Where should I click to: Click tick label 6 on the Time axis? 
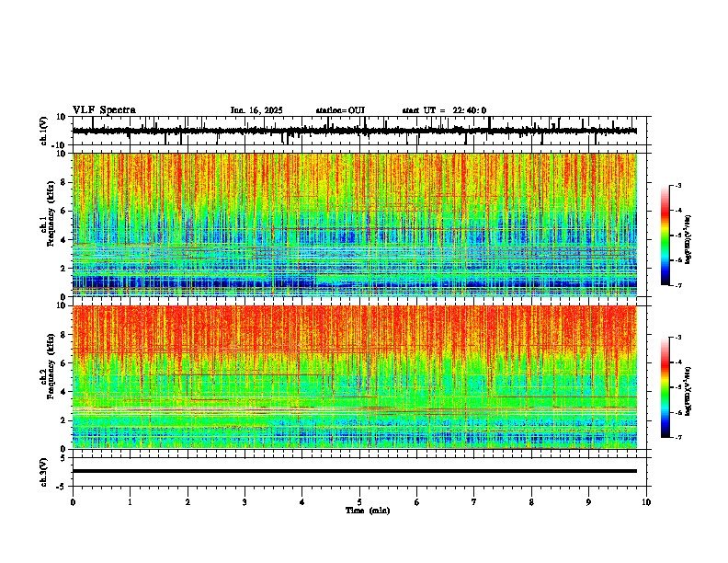tap(417, 502)
